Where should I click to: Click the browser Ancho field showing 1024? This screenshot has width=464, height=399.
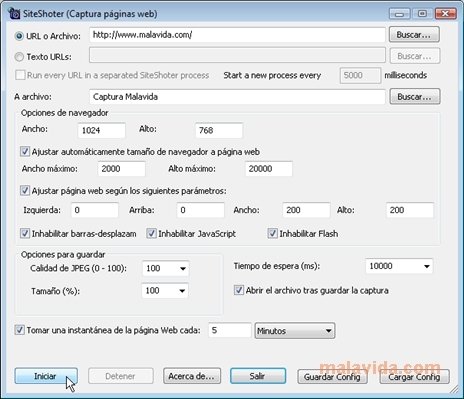click(x=102, y=130)
